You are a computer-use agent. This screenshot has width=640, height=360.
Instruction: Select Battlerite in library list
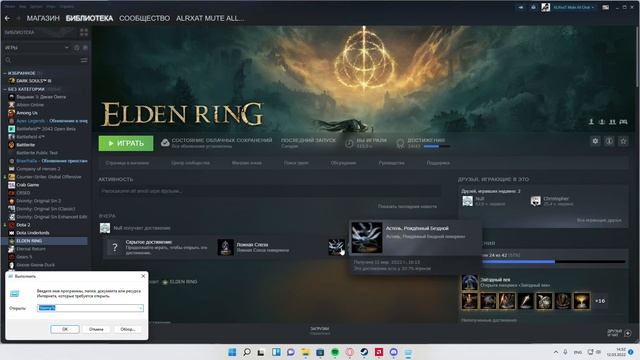point(25,145)
